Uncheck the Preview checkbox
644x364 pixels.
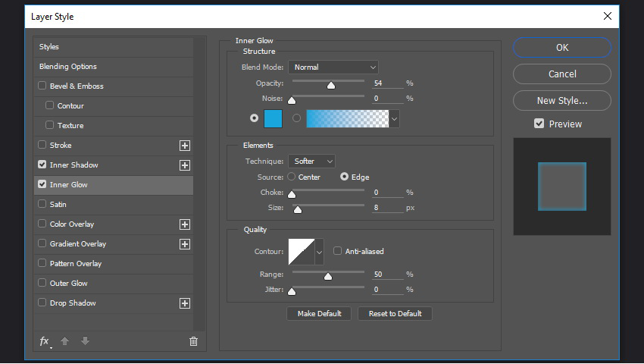point(539,124)
